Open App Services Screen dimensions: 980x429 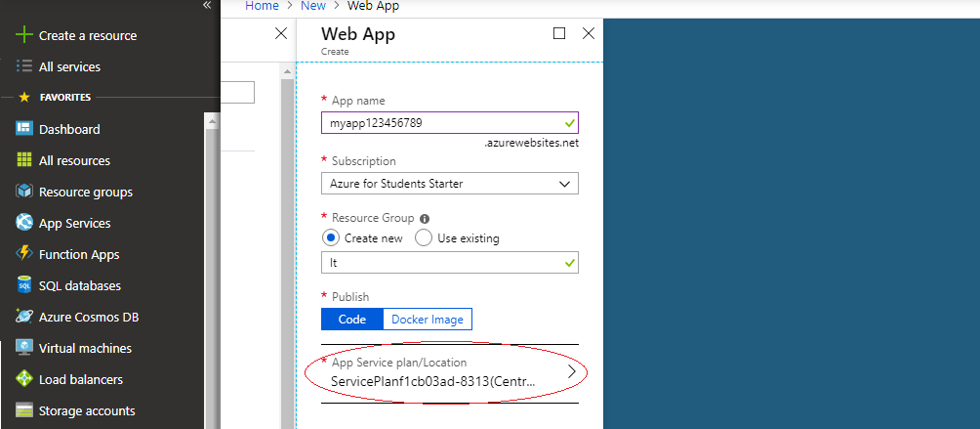[75, 223]
